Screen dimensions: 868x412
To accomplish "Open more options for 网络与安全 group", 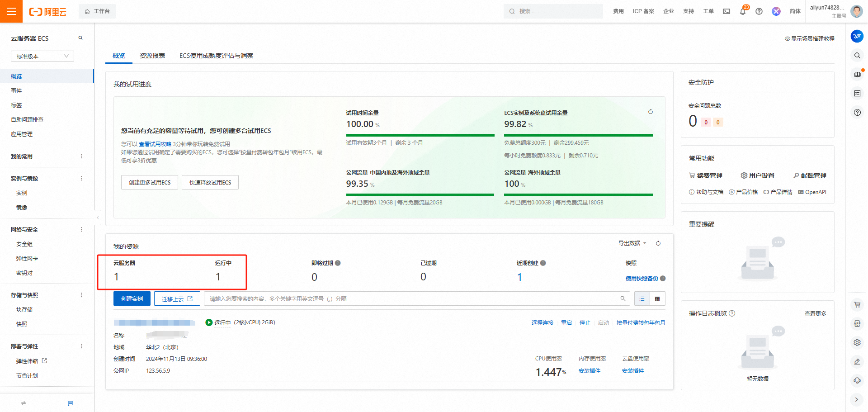I will 81,229.
